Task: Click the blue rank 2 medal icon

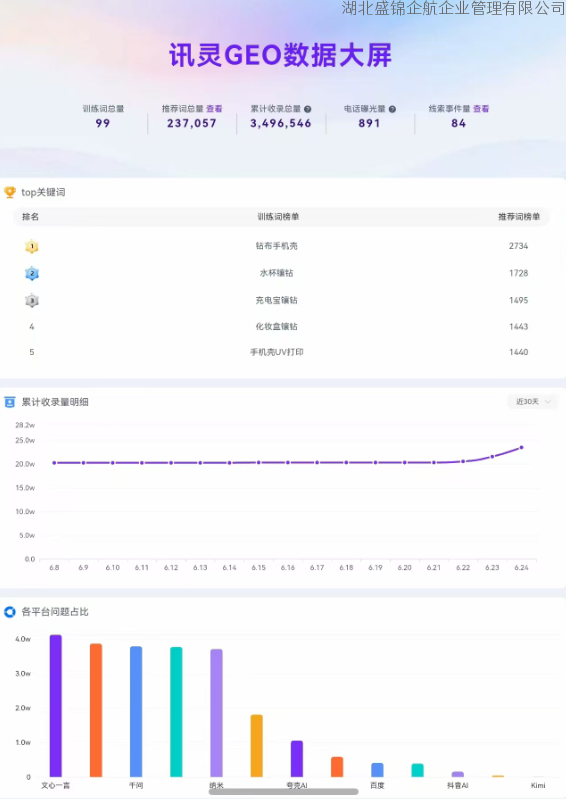Action: coord(32,273)
